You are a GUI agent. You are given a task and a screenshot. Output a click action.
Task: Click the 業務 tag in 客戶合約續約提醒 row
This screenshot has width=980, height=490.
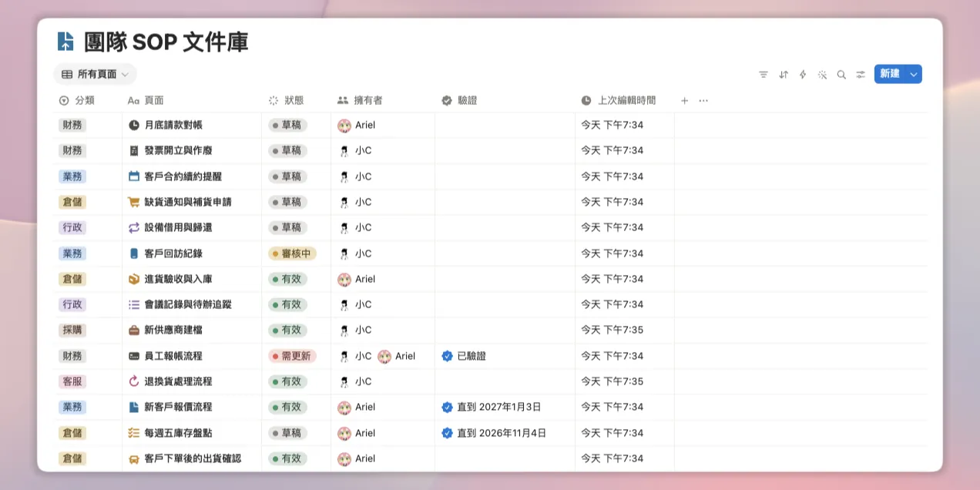click(72, 176)
